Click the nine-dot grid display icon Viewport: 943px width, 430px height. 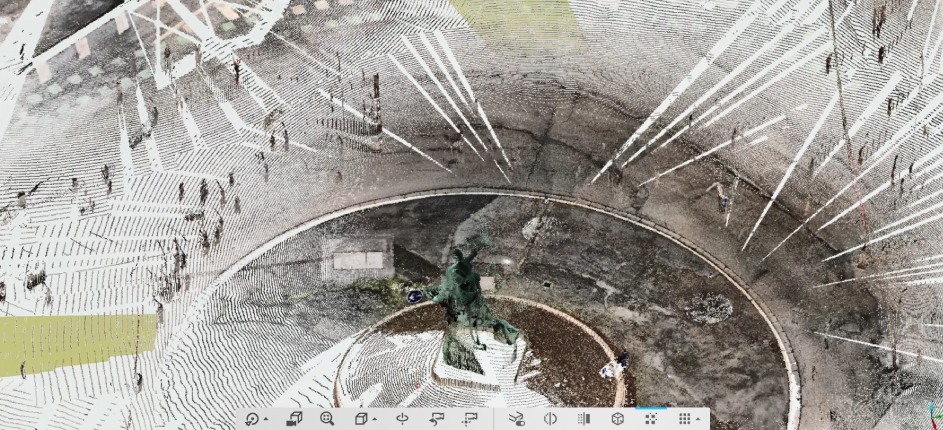coord(684,419)
